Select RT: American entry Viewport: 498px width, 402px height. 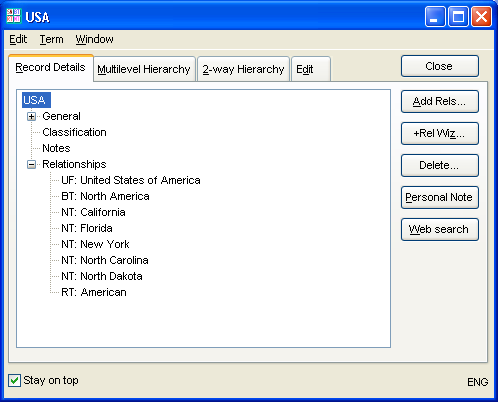[x=94, y=292]
